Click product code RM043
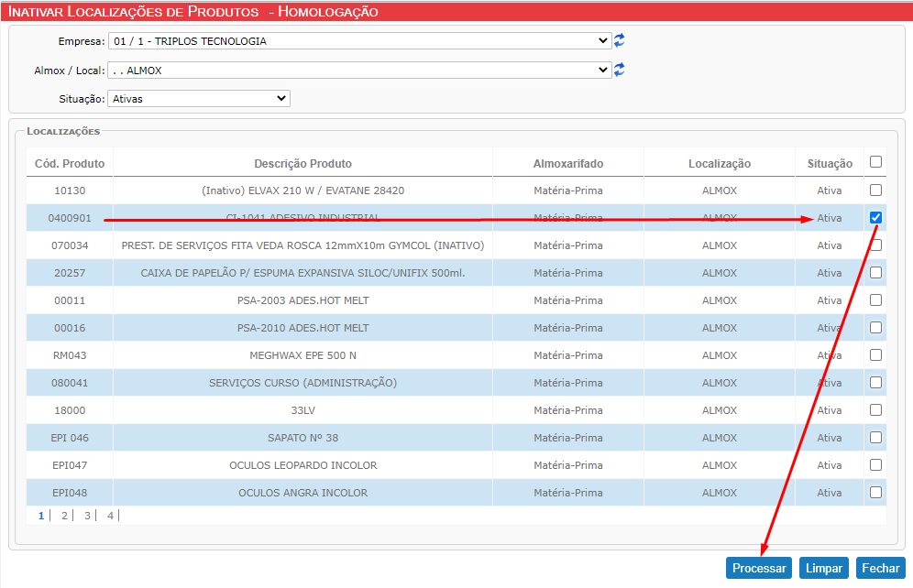 (x=70, y=354)
